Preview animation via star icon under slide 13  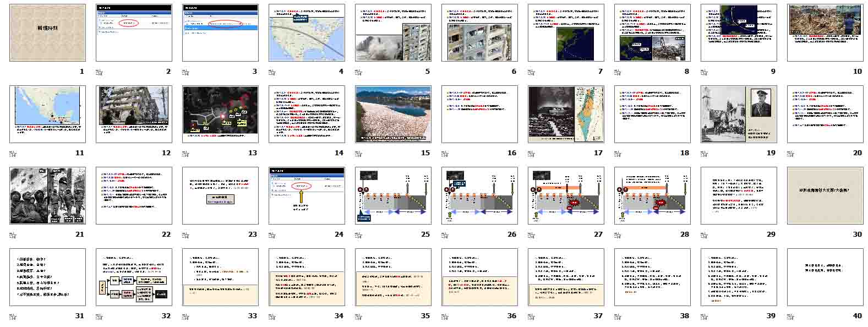tap(185, 153)
